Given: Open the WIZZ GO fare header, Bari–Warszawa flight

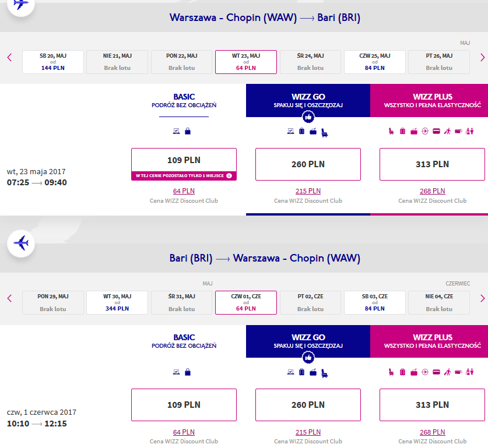Looking at the screenshot, I should [308, 341].
